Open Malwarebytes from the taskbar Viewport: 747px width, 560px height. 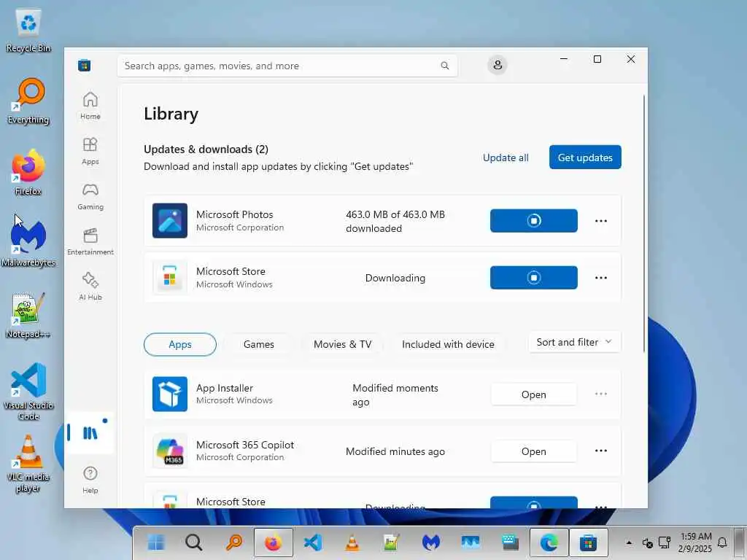(430, 542)
